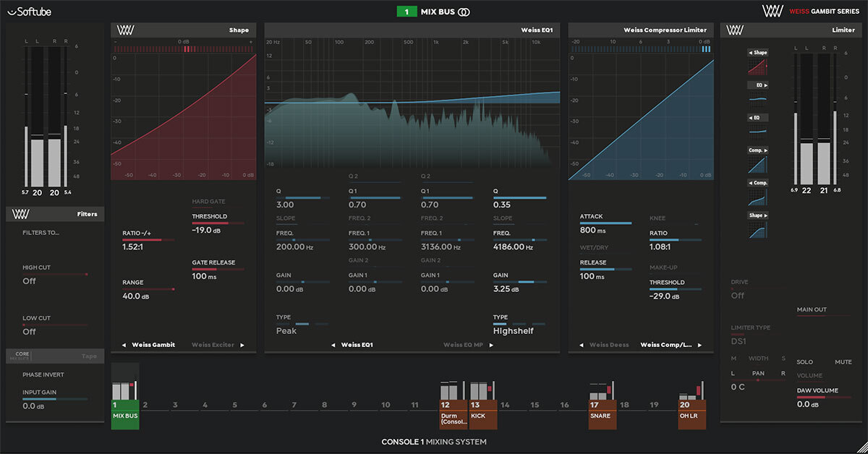Switch to the Weiss Deess plugin
This screenshot has width=868, height=454.
[x=610, y=345]
